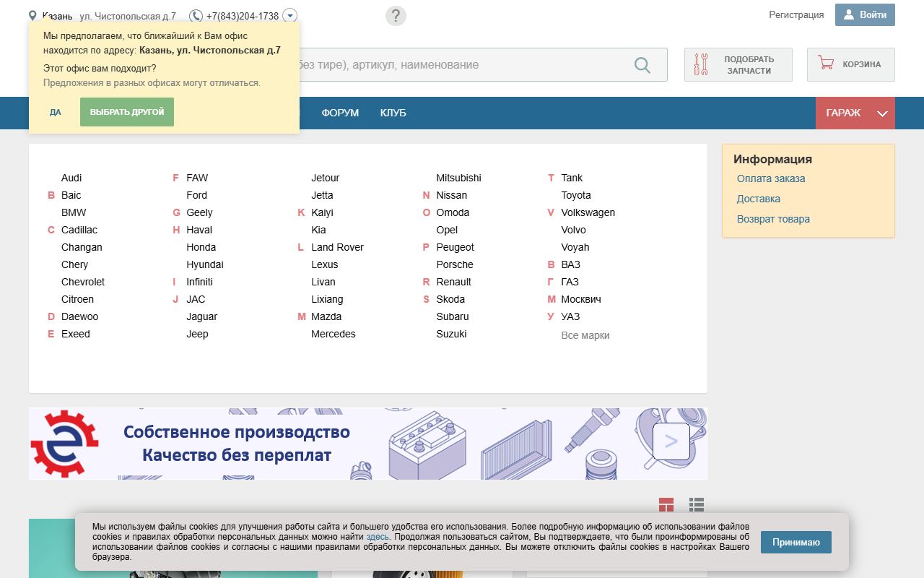Select the Audi brand

pyautogui.click(x=71, y=178)
